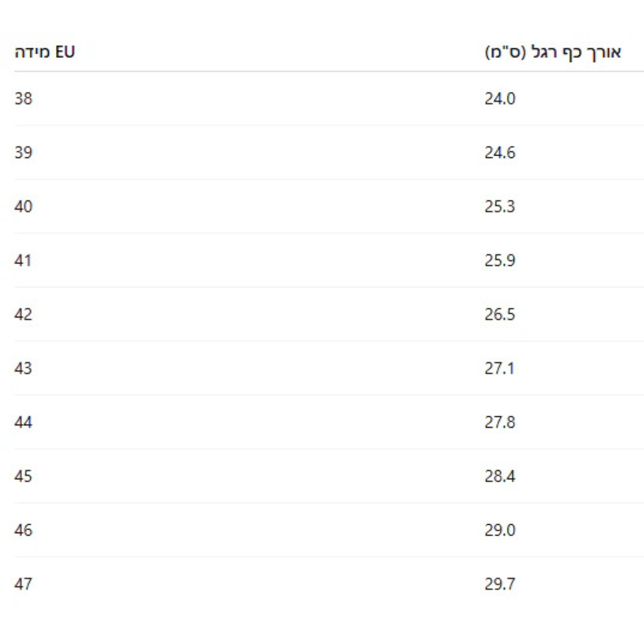Click the EU size column header
The width and height of the screenshot is (644, 644).
tap(45, 52)
